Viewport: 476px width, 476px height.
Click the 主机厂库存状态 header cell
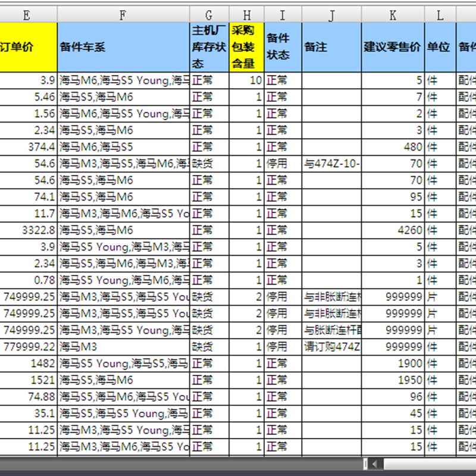pyautogui.click(x=209, y=48)
